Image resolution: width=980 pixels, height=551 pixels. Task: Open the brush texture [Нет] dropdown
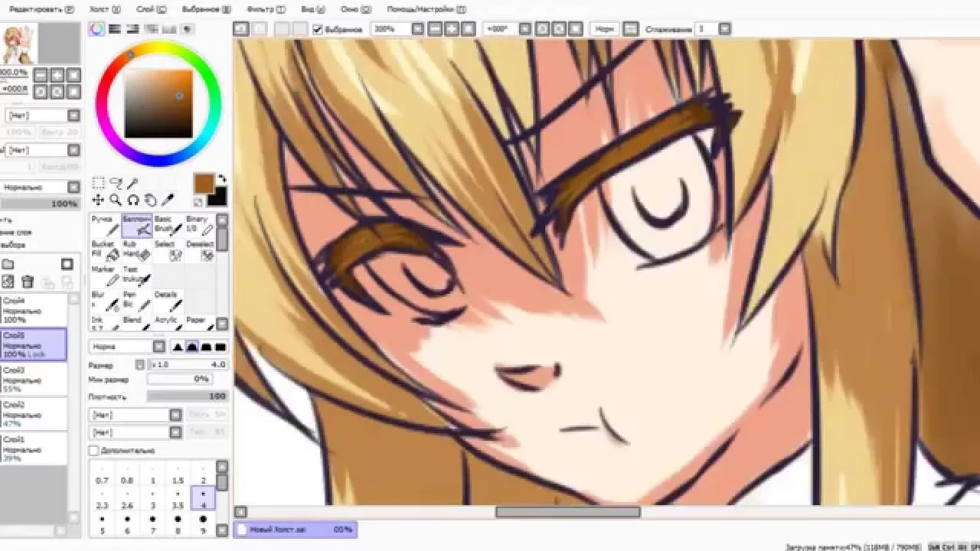pos(175,432)
